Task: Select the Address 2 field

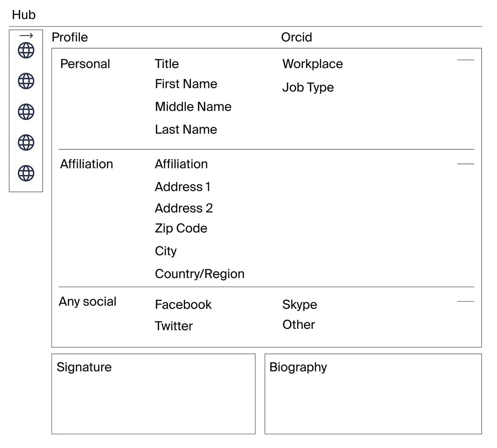Action: point(184,208)
